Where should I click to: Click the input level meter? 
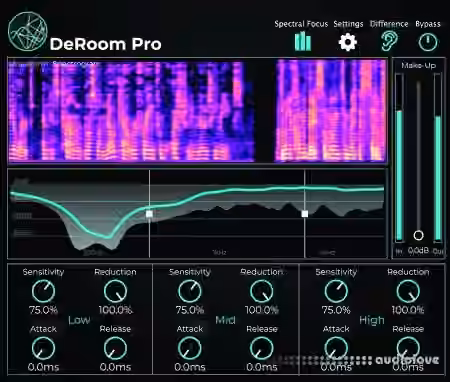(399, 158)
